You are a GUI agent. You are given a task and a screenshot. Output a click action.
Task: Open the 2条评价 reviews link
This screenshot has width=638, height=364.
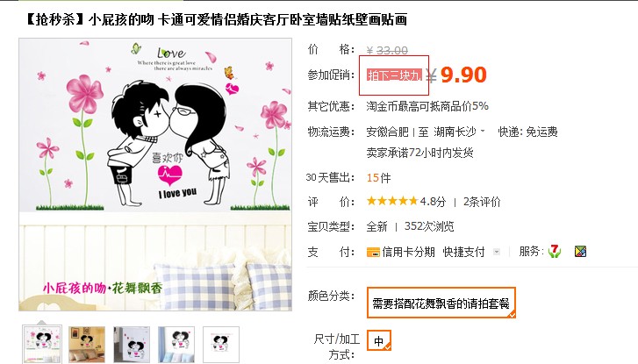coord(482,202)
